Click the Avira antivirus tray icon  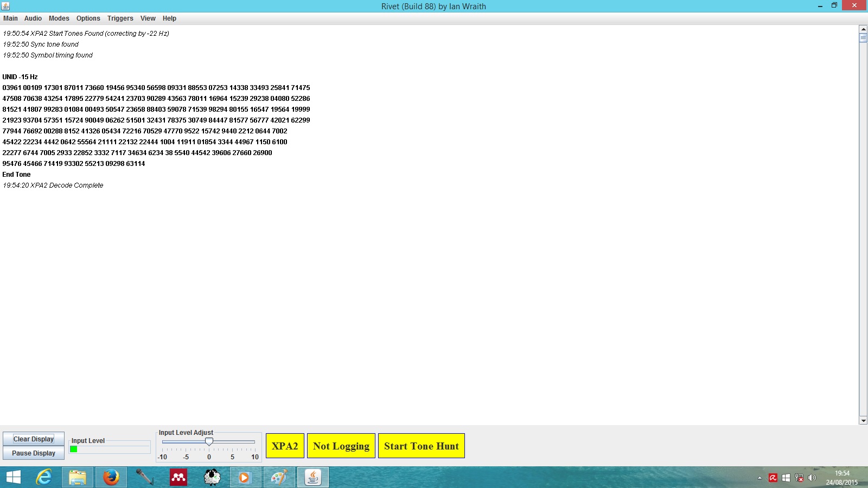[x=773, y=478]
